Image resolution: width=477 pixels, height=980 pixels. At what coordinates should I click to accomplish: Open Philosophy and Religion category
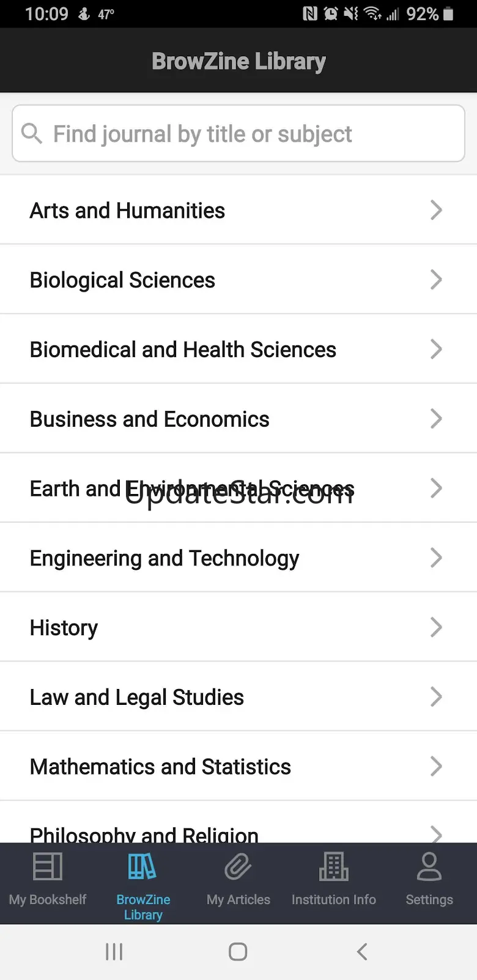[x=239, y=822]
